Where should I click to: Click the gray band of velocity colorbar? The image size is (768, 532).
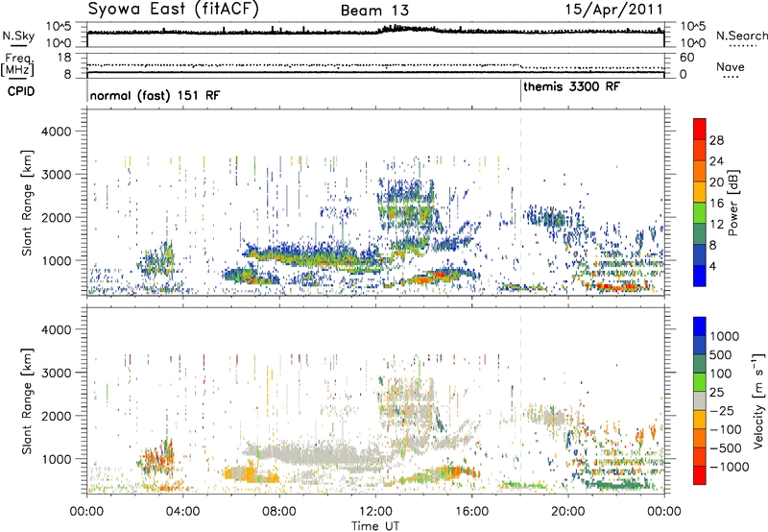click(700, 401)
